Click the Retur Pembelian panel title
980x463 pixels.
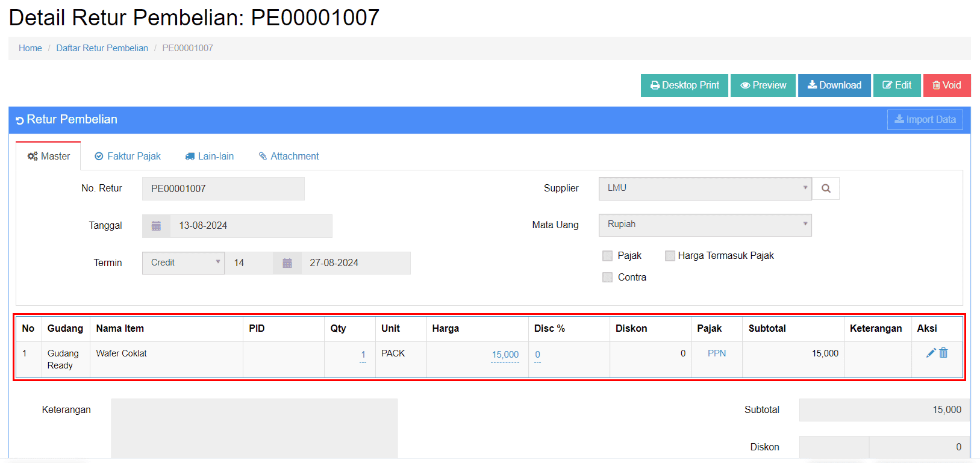click(x=72, y=120)
